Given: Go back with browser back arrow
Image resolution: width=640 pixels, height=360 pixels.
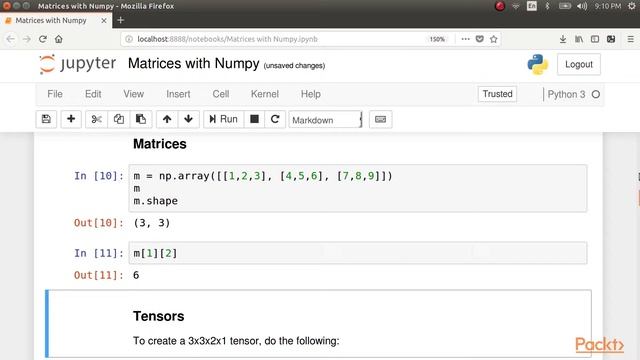Looking at the screenshot, I should pos(11,39).
